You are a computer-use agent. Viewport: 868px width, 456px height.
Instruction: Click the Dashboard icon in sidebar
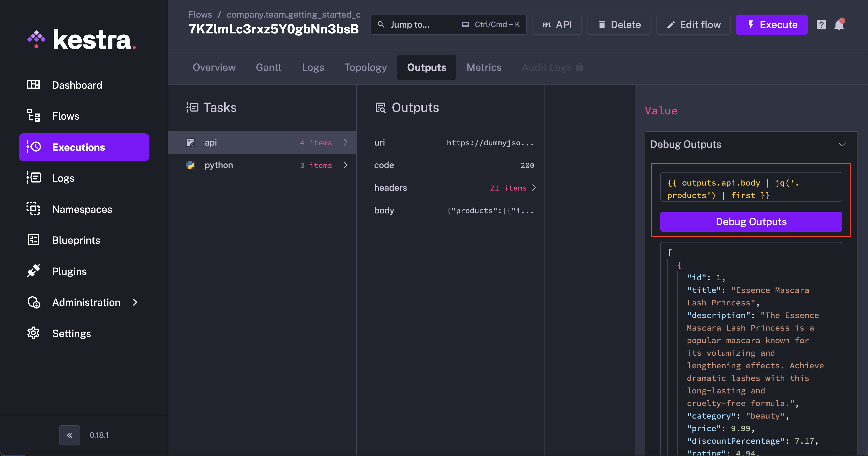click(x=33, y=85)
